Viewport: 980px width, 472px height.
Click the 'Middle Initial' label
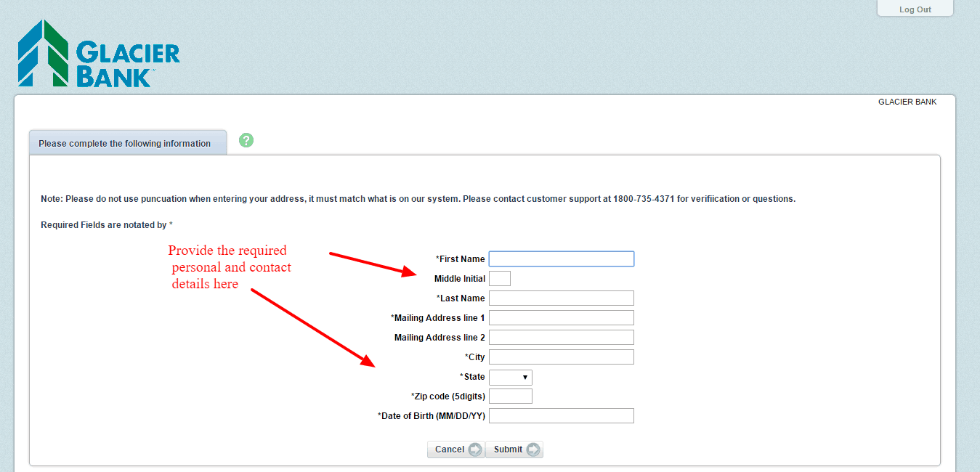click(460, 279)
